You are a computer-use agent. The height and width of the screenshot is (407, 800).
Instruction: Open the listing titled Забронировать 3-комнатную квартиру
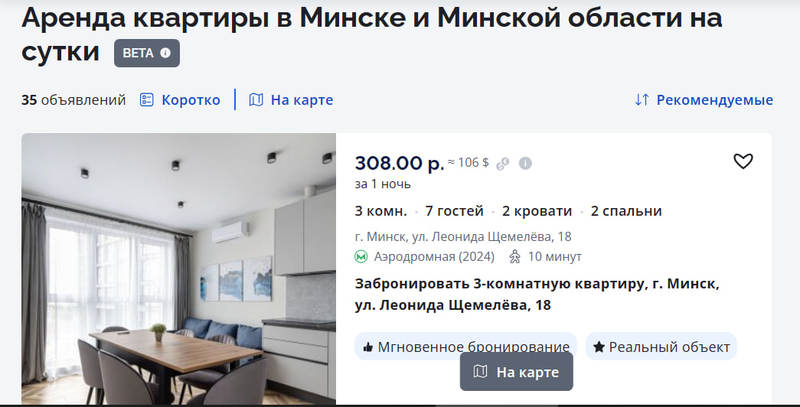click(x=537, y=294)
